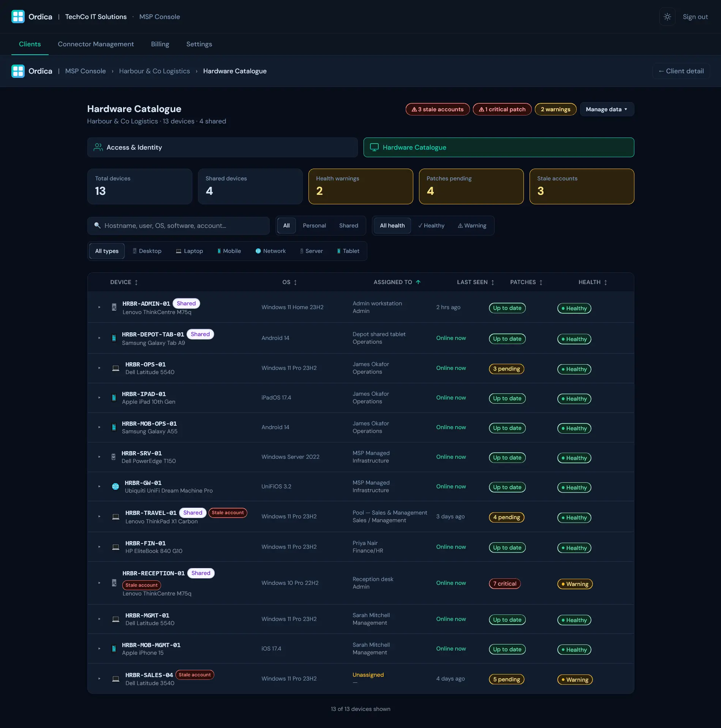Go to the Billing tab
The width and height of the screenshot is (721, 728).
tap(160, 44)
